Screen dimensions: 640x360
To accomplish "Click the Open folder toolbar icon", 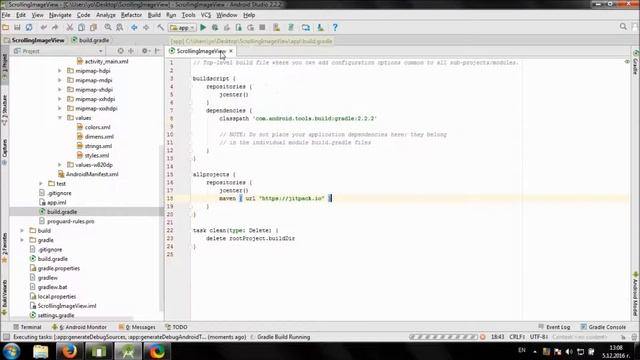I will (6, 27).
